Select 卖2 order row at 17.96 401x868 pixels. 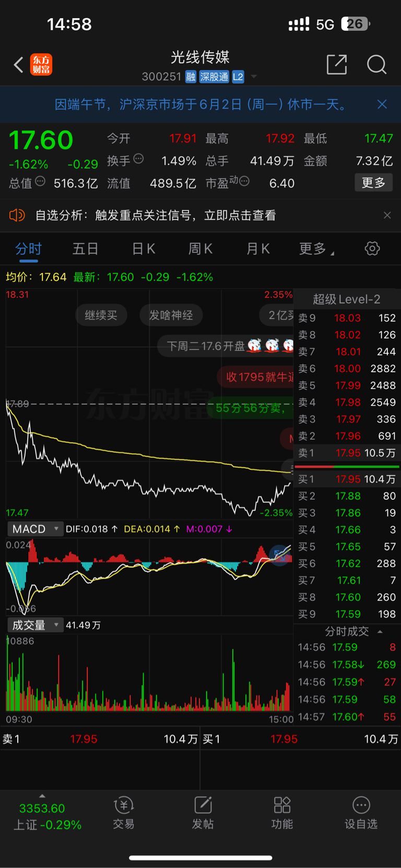pos(347,436)
